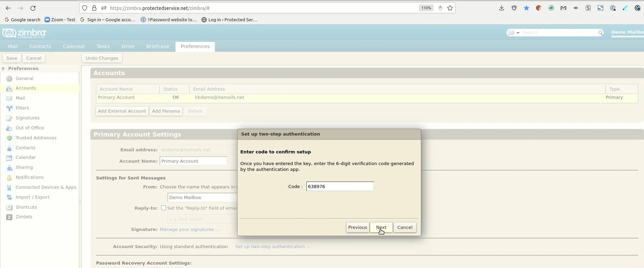Open Mail in preferences sidebar

click(20, 98)
